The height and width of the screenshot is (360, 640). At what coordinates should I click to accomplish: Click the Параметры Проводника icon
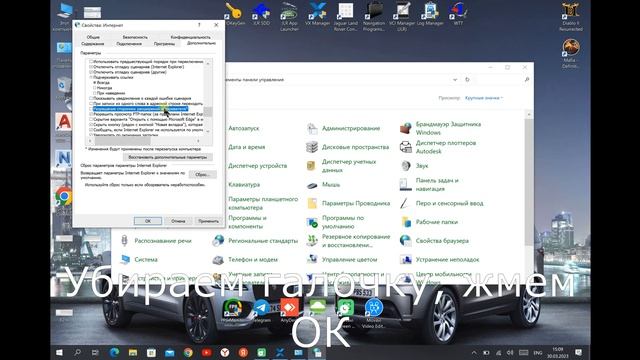[x=312, y=203]
